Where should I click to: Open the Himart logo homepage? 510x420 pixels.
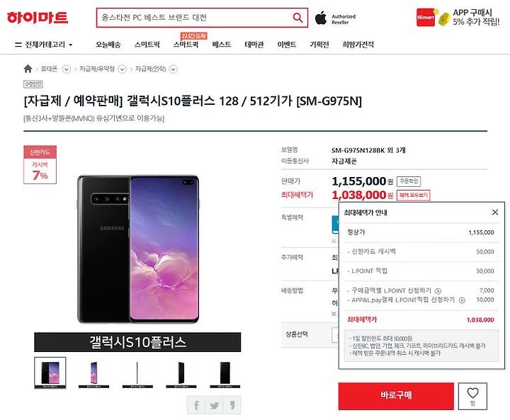pyautogui.click(x=38, y=18)
